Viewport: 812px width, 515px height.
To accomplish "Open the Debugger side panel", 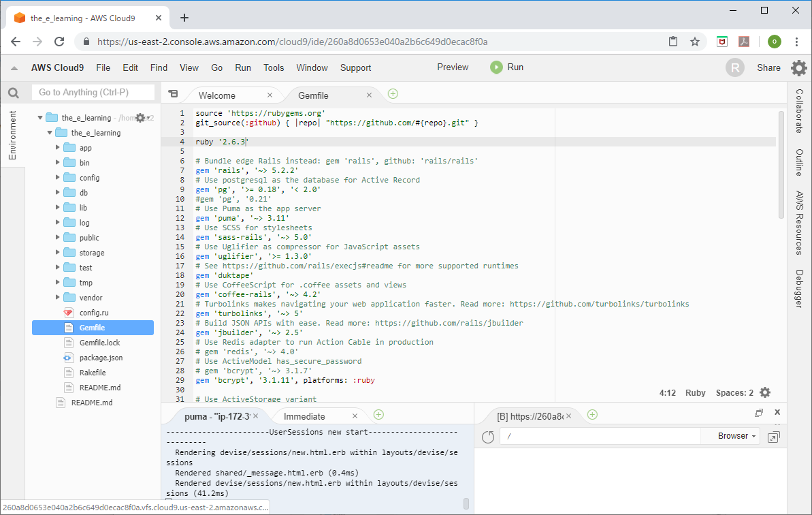I will 800,289.
